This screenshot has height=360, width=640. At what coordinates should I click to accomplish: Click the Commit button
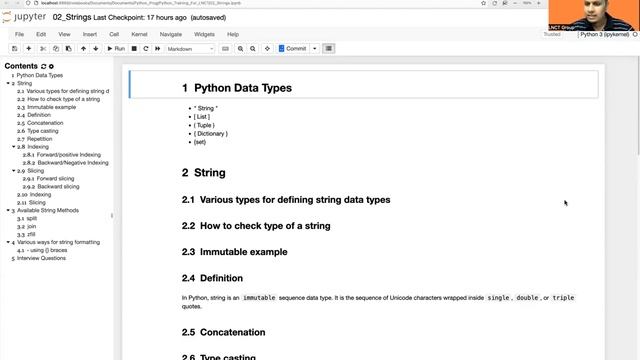tap(292, 49)
